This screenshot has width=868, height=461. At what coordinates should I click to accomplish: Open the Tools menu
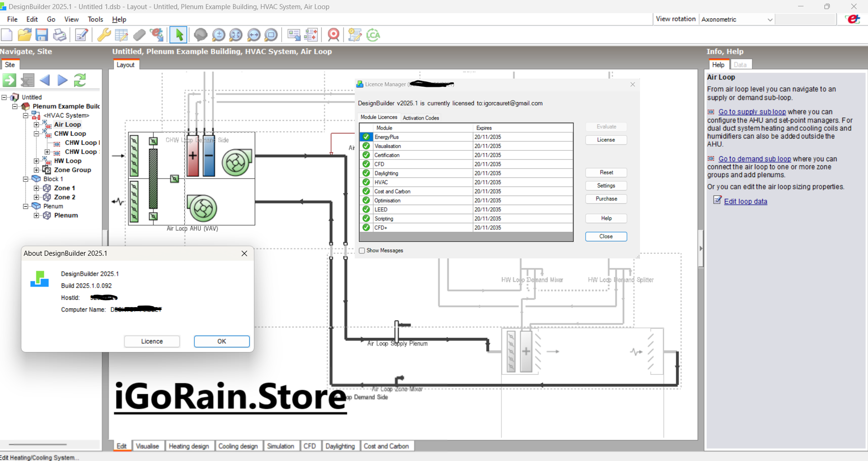click(95, 19)
